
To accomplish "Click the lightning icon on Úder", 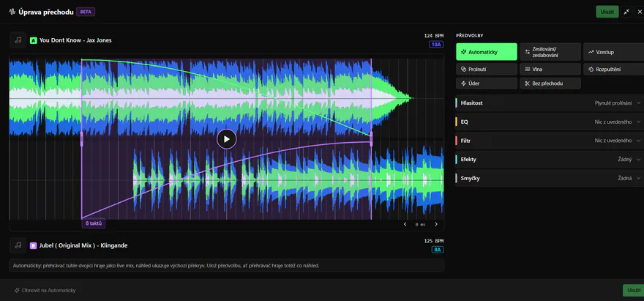I will point(463,83).
